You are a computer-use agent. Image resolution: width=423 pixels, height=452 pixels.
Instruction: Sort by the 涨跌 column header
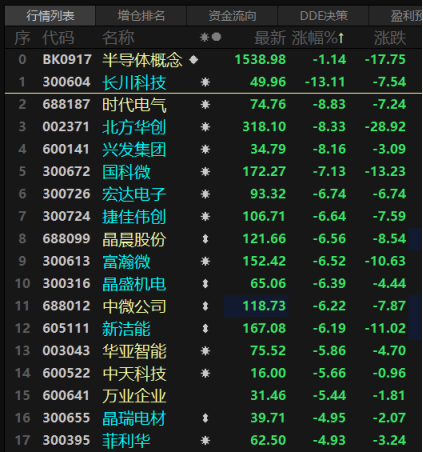pyautogui.click(x=390, y=38)
